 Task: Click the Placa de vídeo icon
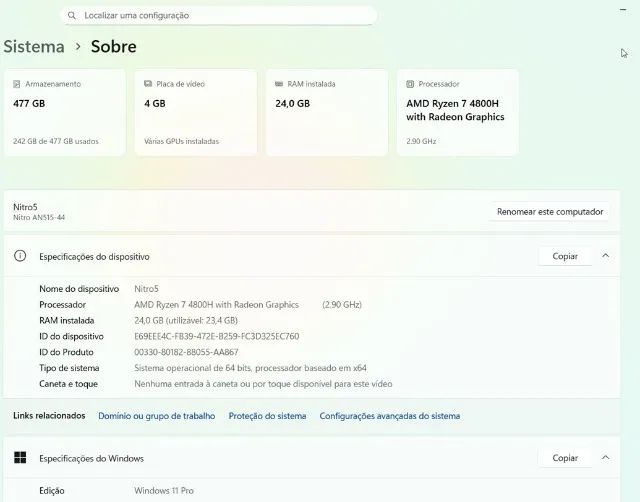click(x=148, y=84)
